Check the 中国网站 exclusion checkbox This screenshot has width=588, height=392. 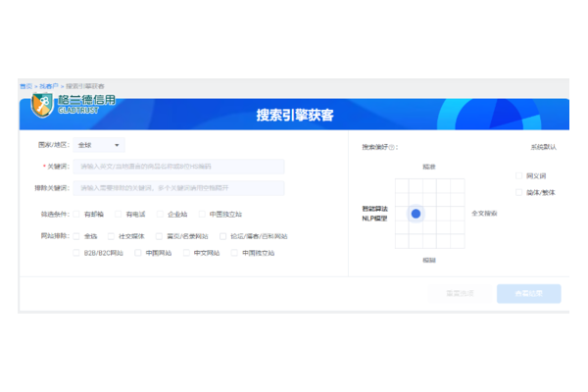pyautogui.click(x=138, y=253)
